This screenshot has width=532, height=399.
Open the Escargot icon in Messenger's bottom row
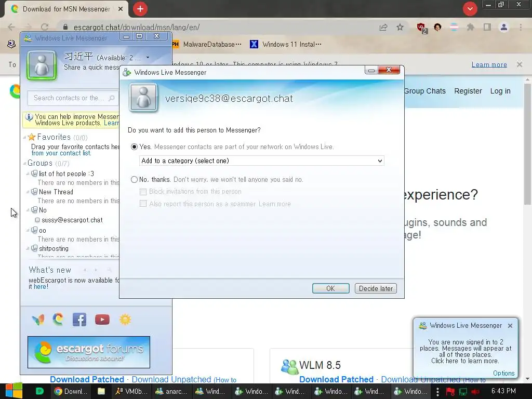[x=58, y=320]
